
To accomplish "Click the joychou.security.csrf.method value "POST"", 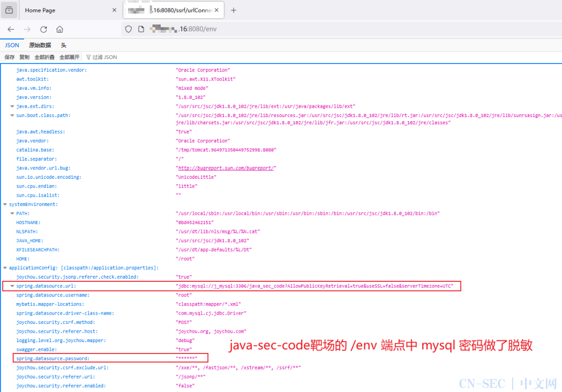I will pos(184,322).
